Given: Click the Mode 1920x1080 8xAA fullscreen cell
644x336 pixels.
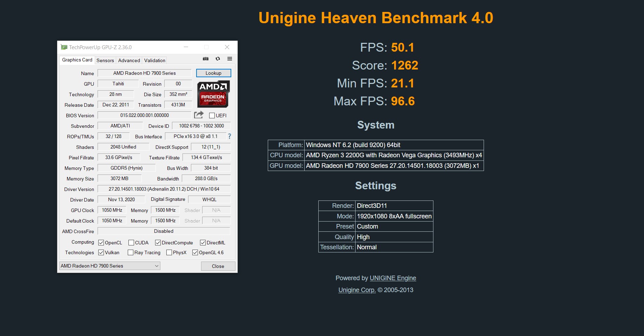Looking at the screenshot, I should (x=394, y=216).
